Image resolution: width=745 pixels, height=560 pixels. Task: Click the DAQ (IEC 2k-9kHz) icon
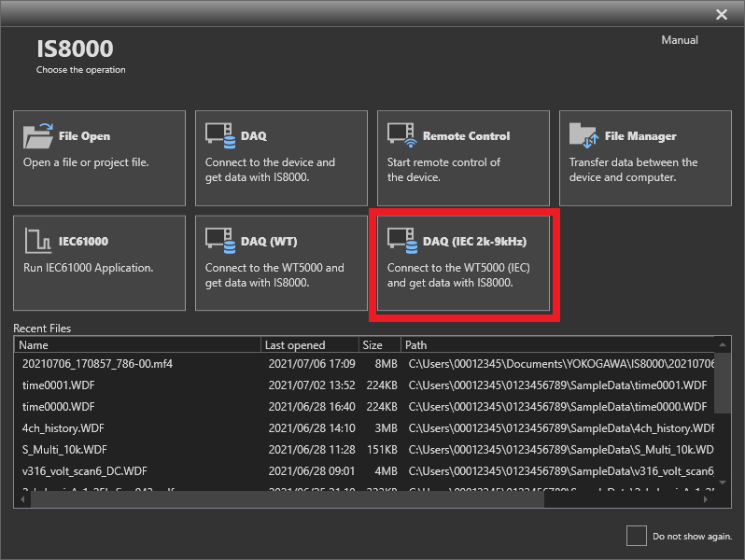[x=402, y=242]
